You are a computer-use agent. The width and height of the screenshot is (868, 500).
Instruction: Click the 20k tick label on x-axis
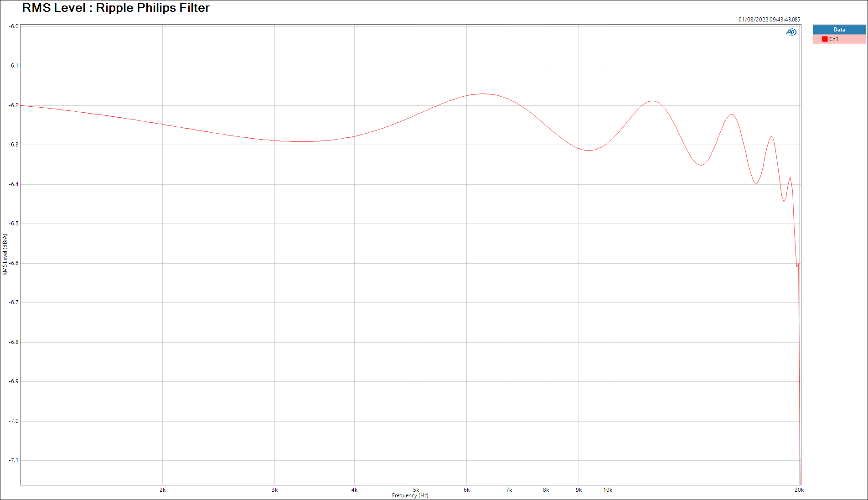(x=799, y=490)
